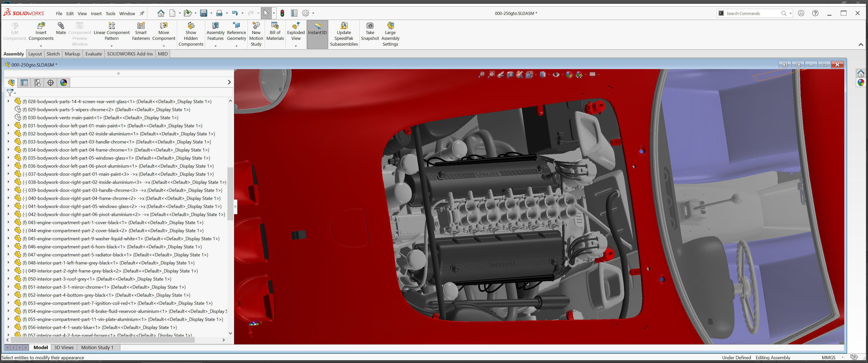Viewport: 868px width, 363px height.
Task: Click the MMGS units button
Action: (x=828, y=358)
